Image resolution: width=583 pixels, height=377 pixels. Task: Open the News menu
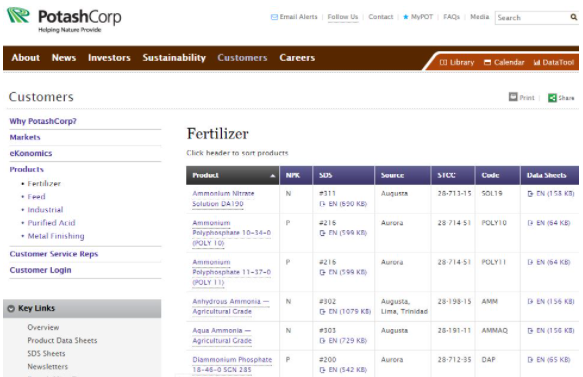point(64,58)
